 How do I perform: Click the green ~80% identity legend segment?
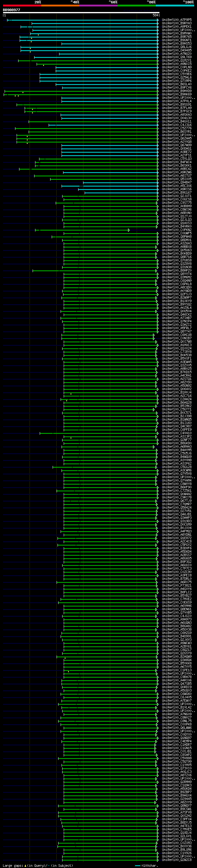coord(137,6)
